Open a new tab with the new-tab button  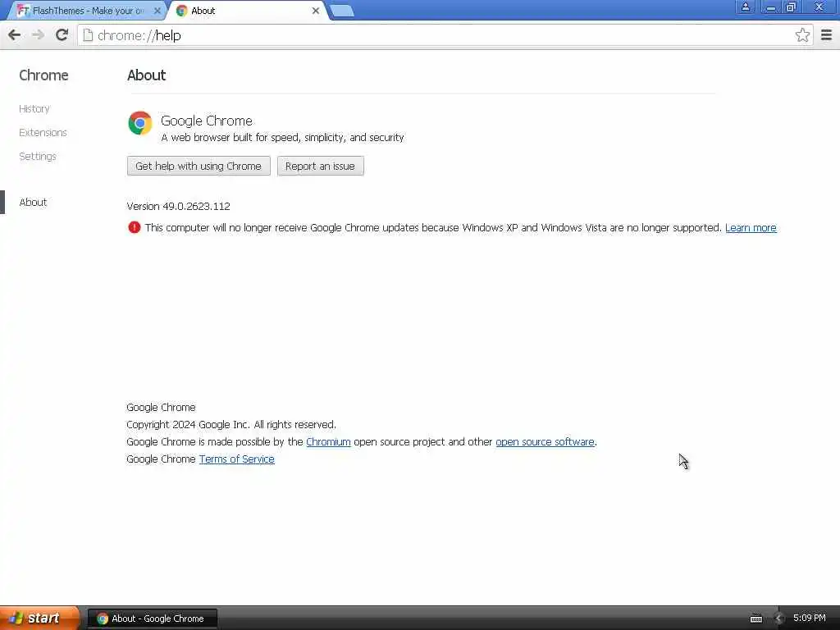(x=341, y=11)
